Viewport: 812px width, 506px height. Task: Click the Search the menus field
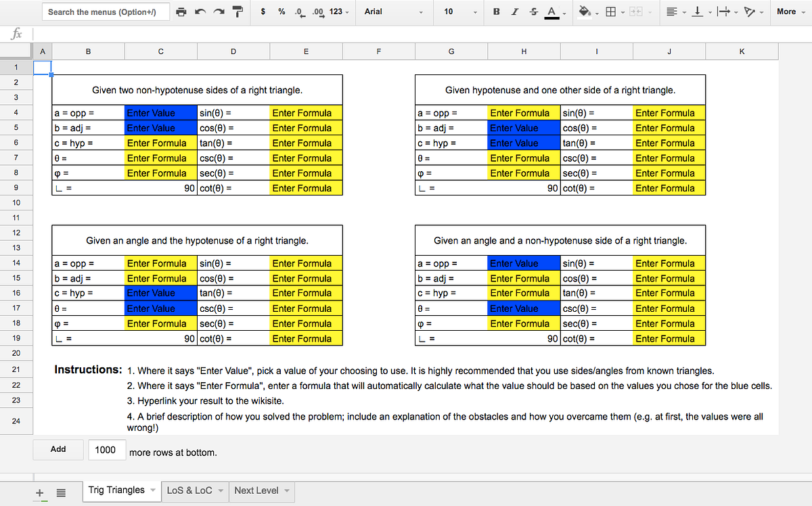click(x=105, y=11)
